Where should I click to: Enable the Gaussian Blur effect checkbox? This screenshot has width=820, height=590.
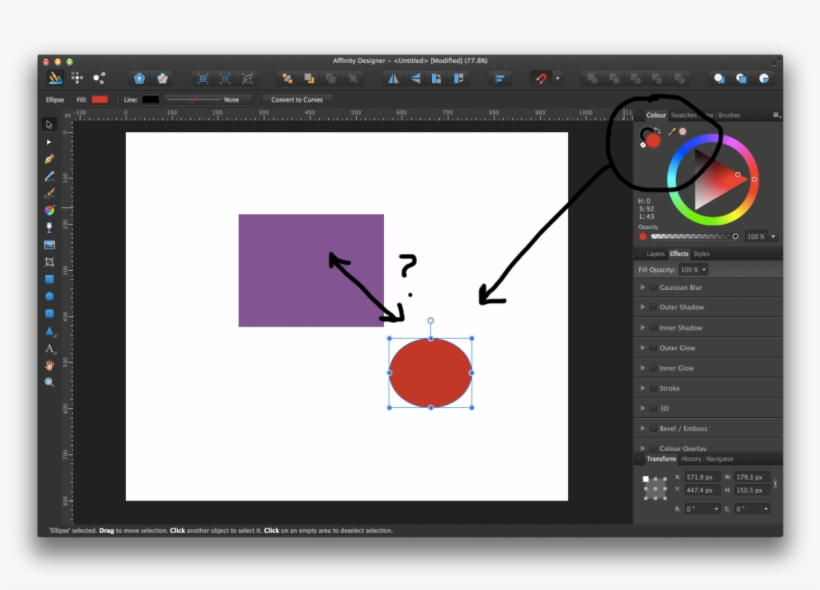[652, 287]
